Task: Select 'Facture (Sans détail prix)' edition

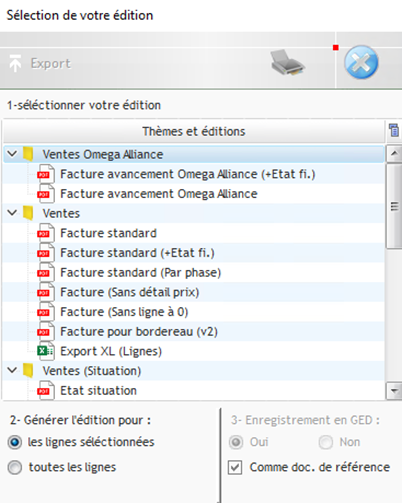Action: (x=130, y=292)
